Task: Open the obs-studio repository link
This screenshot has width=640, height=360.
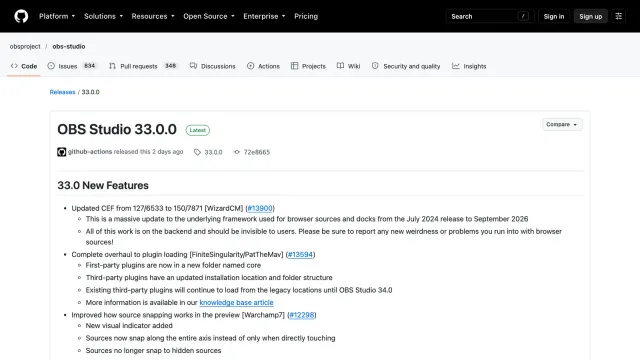Action: click(x=69, y=47)
